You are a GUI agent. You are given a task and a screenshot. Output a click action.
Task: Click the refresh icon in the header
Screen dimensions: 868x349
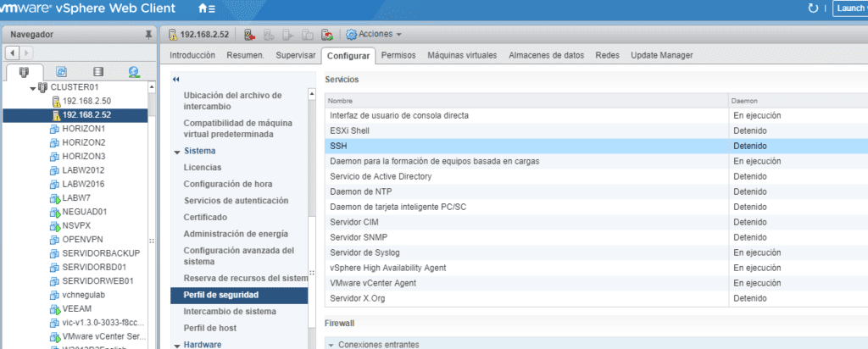click(813, 8)
